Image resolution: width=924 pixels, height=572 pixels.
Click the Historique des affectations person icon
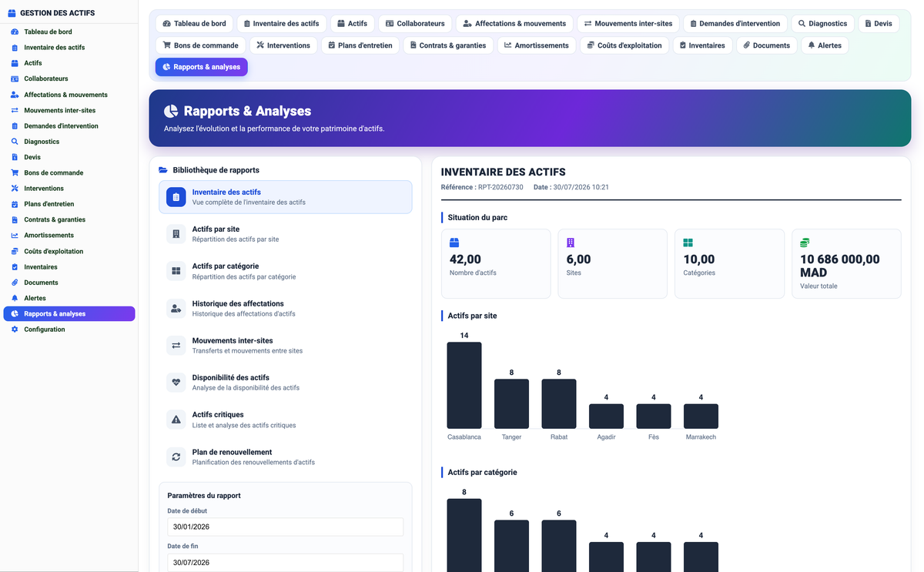pyautogui.click(x=176, y=309)
